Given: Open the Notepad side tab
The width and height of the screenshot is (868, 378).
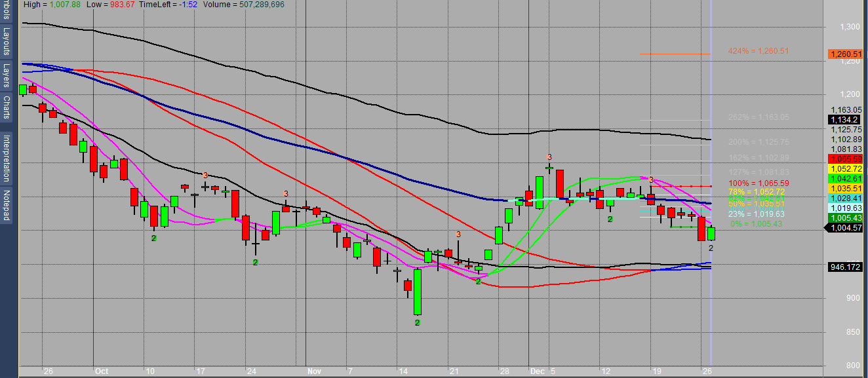Looking at the screenshot, I should point(6,206).
